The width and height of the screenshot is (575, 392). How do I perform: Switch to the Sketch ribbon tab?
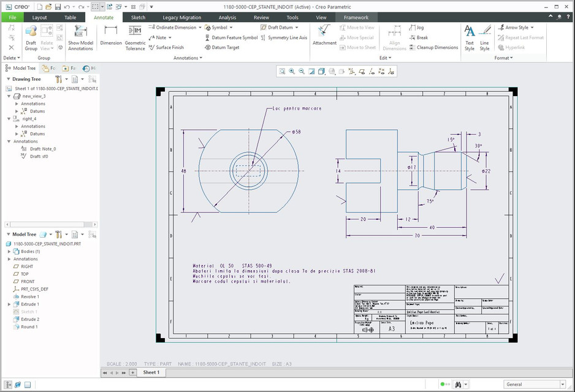point(137,17)
